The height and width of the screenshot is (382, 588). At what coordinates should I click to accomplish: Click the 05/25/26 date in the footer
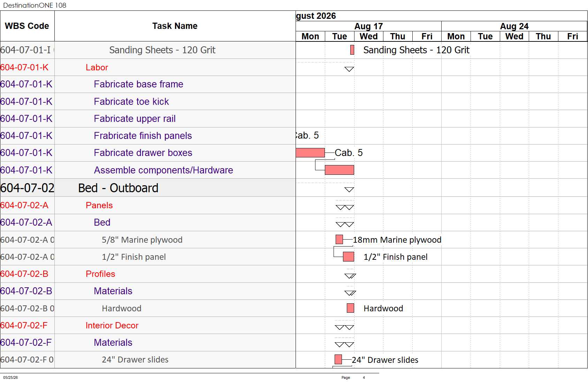coord(10,377)
